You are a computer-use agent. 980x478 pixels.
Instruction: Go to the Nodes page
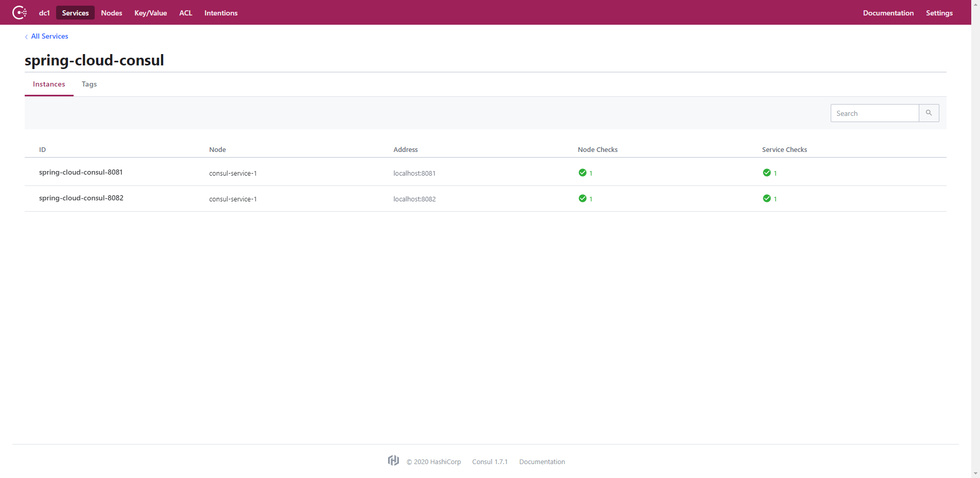[x=112, y=13]
